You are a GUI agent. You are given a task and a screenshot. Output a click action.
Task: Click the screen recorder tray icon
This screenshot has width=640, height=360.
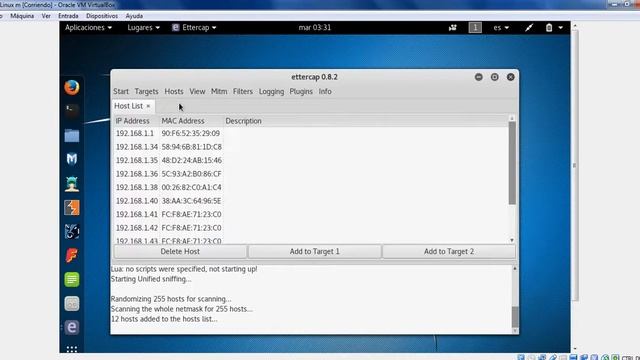(x=453, y=28)
